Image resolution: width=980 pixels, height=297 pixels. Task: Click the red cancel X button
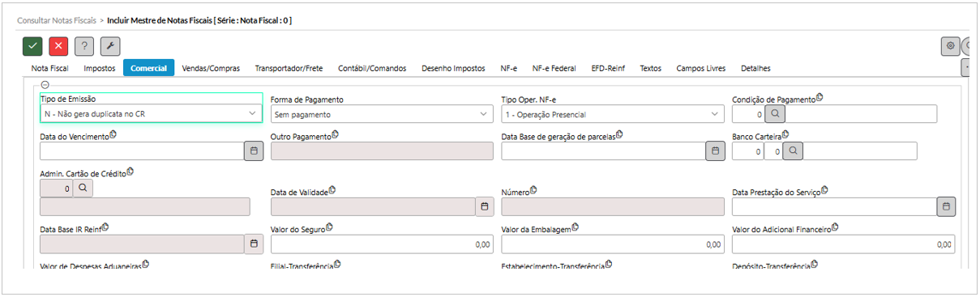pyautogui.click(x=58, y=47)
